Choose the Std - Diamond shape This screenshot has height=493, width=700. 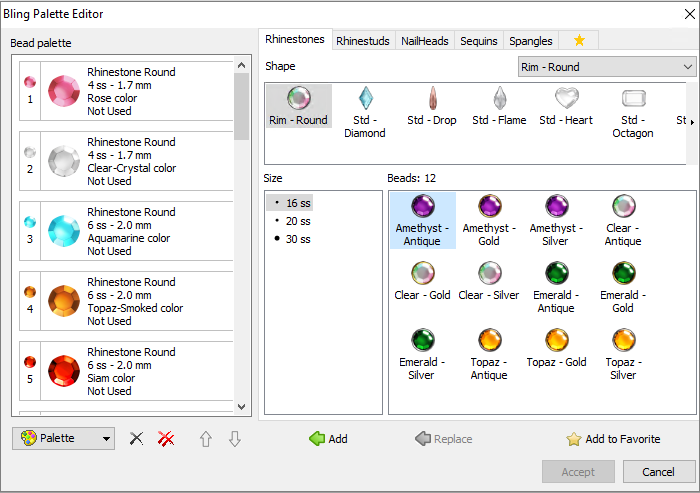click(x=365, y=112)
